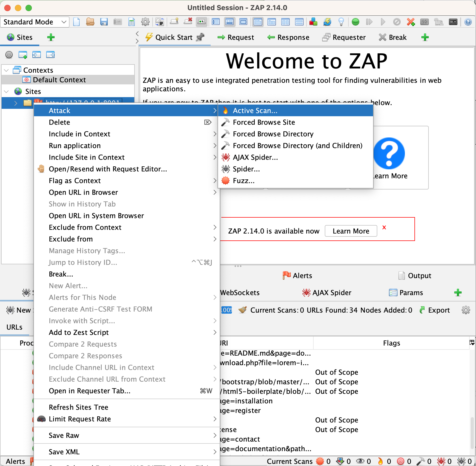
Task: Expand the http://127.0.0.1:8001 site node
Action: coord(16,103)
